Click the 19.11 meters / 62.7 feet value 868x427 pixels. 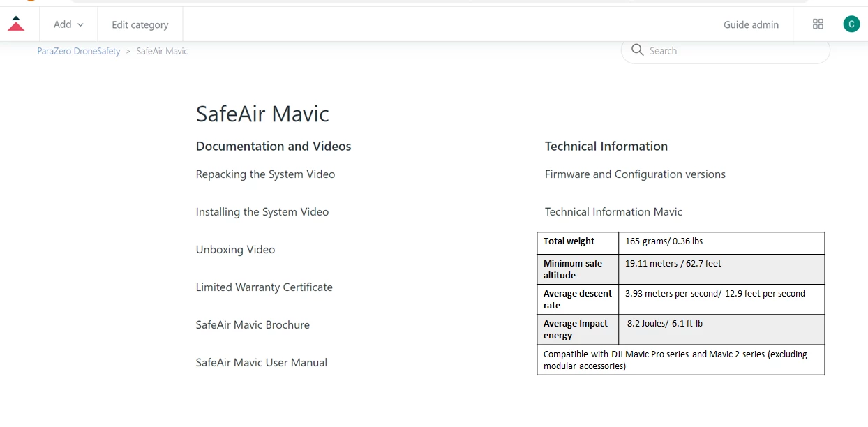pos(673,264)
